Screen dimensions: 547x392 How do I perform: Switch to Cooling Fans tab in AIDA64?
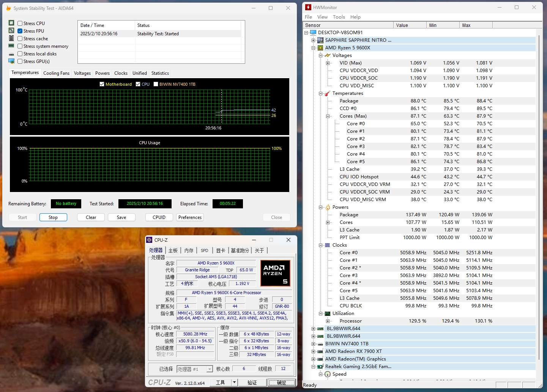(57, 73)
